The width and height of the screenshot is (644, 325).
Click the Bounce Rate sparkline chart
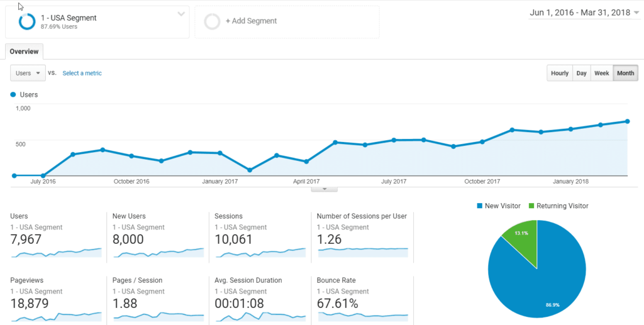tap(362, 316)
